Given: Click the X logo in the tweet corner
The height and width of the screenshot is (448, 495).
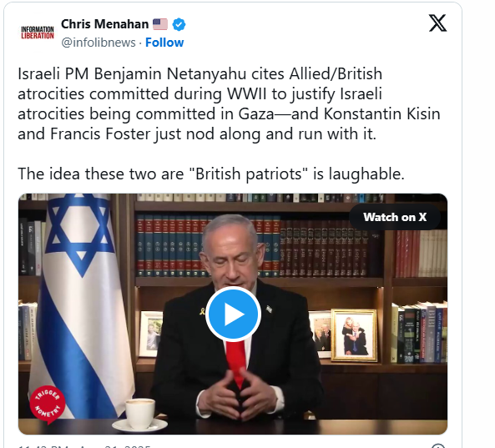Looking at the screenshot, I should [x=437, y=23].
